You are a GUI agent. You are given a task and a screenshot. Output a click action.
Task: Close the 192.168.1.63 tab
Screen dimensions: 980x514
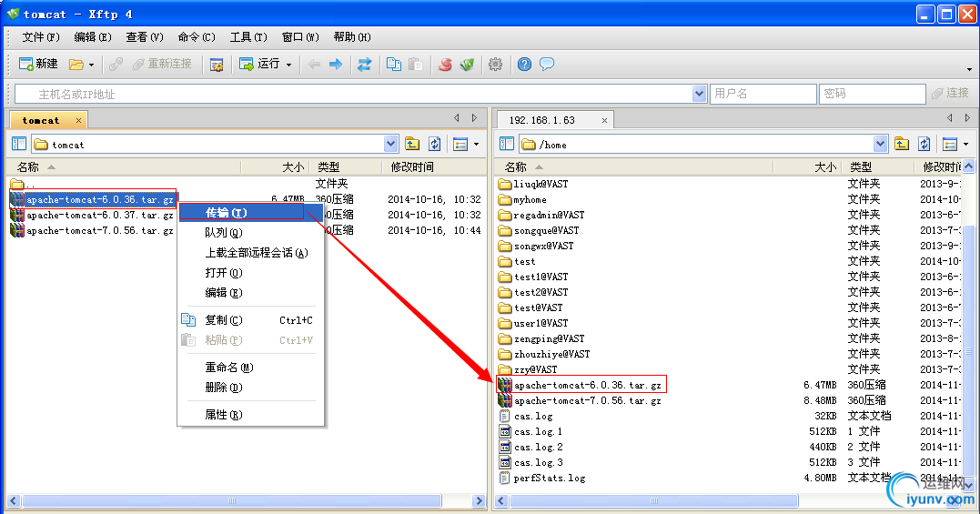pos(604,120)
